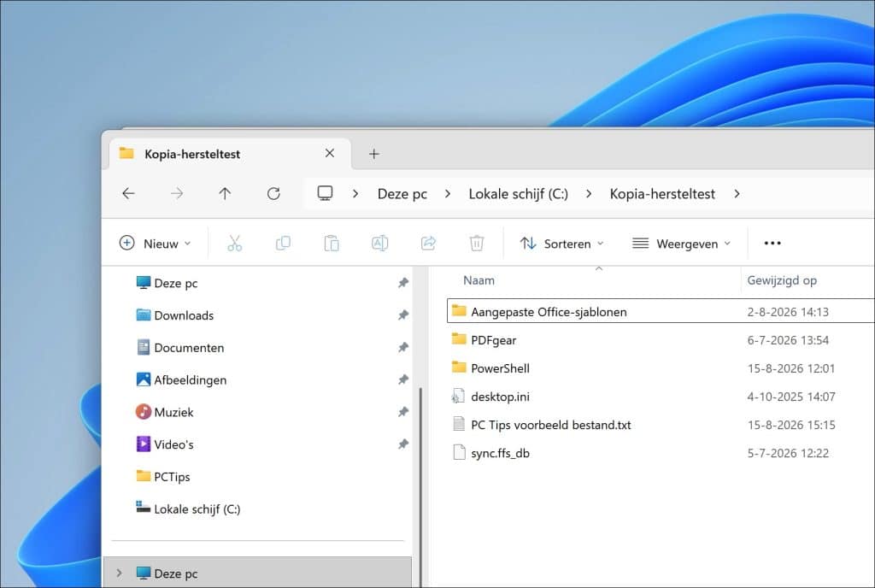Click the sync.ffs_db file icon
Image resolution: width=875 pixels, height=588 pixels.
click(x=459, y=452)
